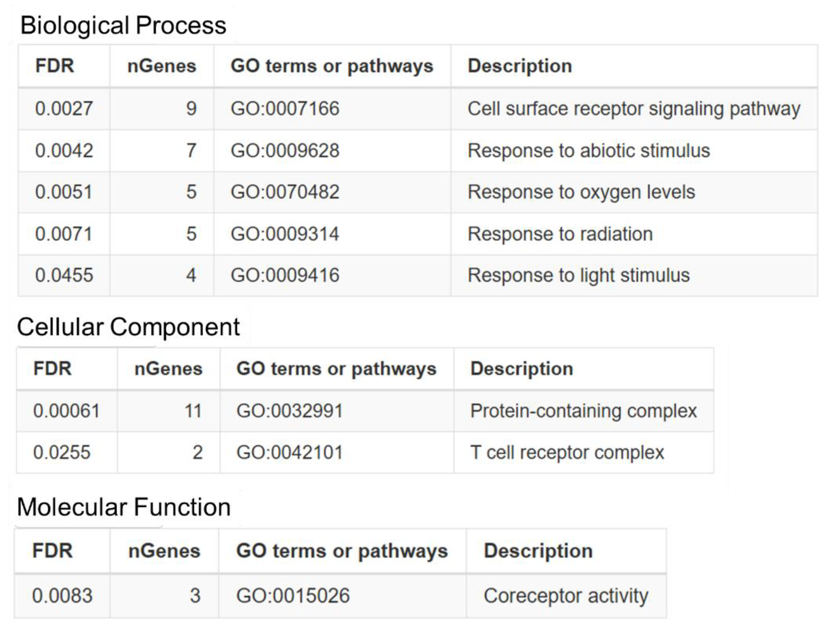Viewport: 831px width, 644px height.
Task: Click the FDR header in Biological Process table
Action: (55, 66)
